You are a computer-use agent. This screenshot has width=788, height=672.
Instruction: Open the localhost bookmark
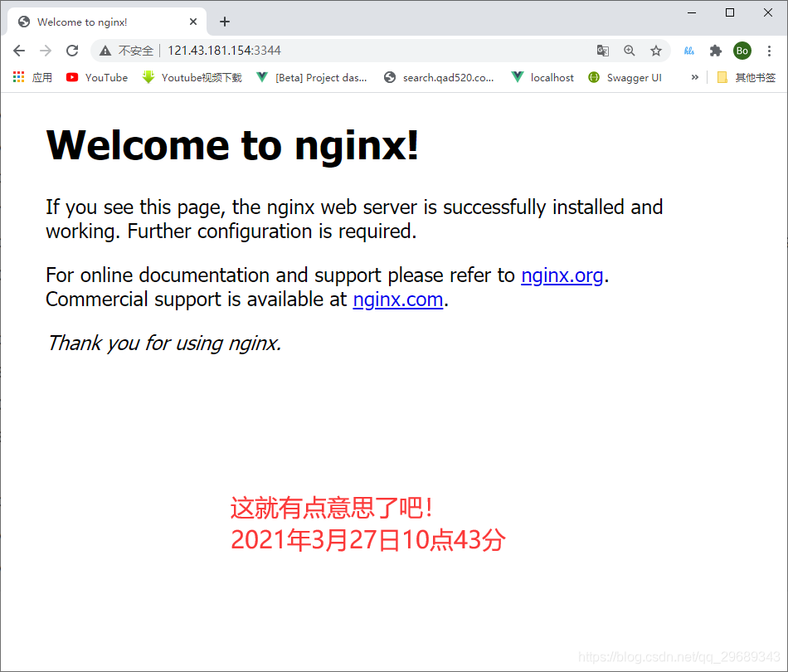click(x=542, y=77)
